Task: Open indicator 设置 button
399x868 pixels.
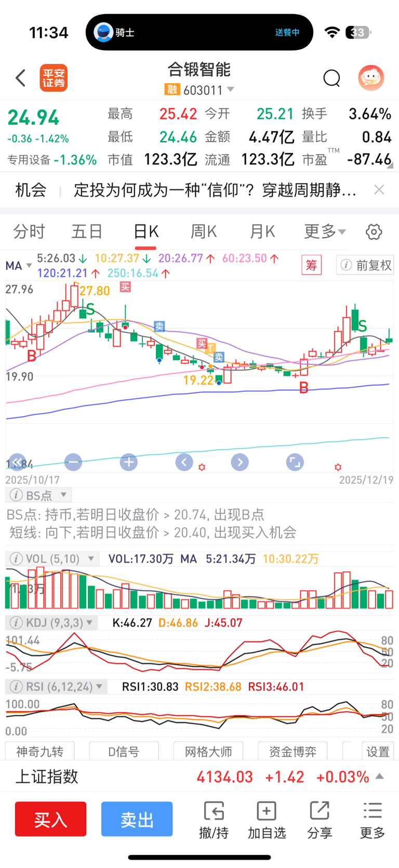Action: pyautogui.click(x=378, y=752)
